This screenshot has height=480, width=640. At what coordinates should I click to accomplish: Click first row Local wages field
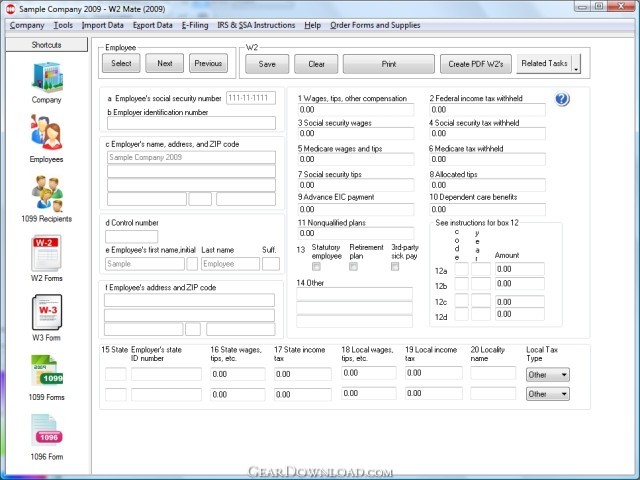tap(369, 373)
